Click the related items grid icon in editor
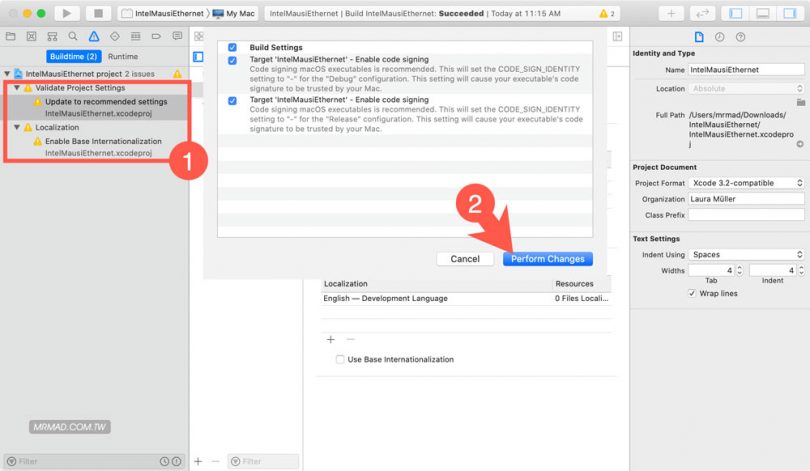Image resolution: width=810 pixels, height=471 pixels. [x=198, y=36]
